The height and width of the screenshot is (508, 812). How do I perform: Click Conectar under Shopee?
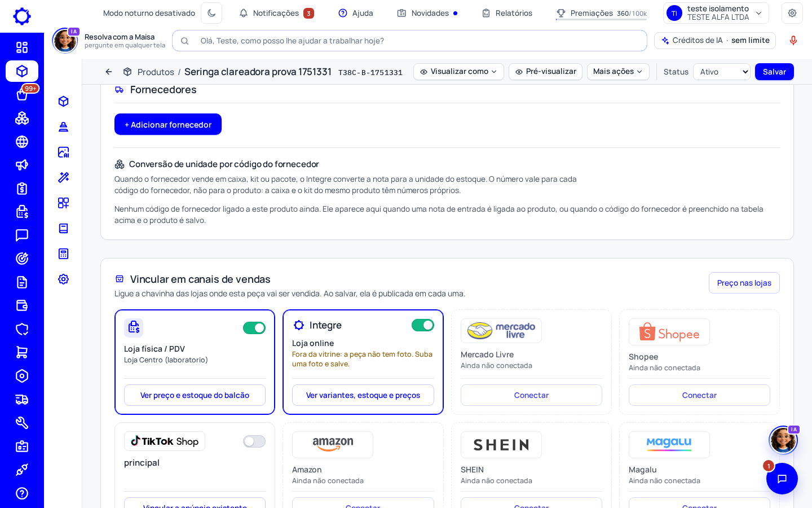coord(699,395)
